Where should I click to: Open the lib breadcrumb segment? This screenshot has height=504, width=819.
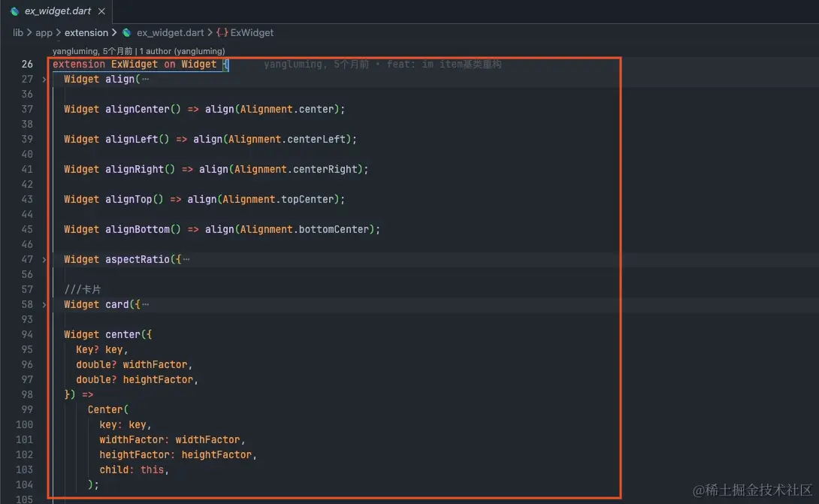[x=18, y=32]
